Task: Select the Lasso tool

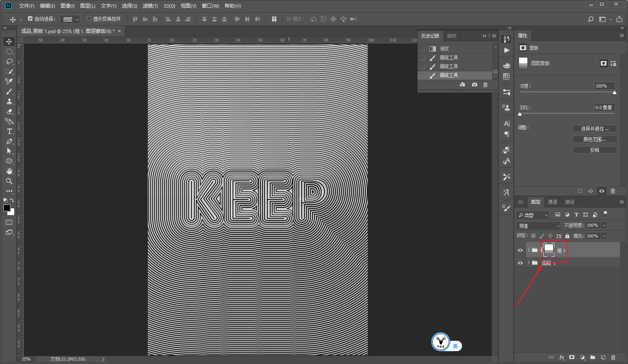Action: 9,61
